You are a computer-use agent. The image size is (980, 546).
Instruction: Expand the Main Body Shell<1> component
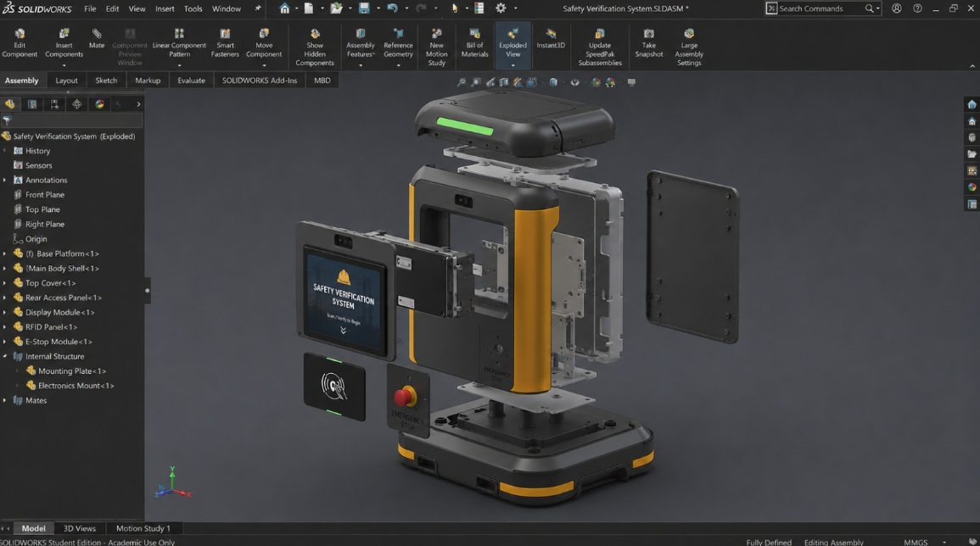[5, 268]
